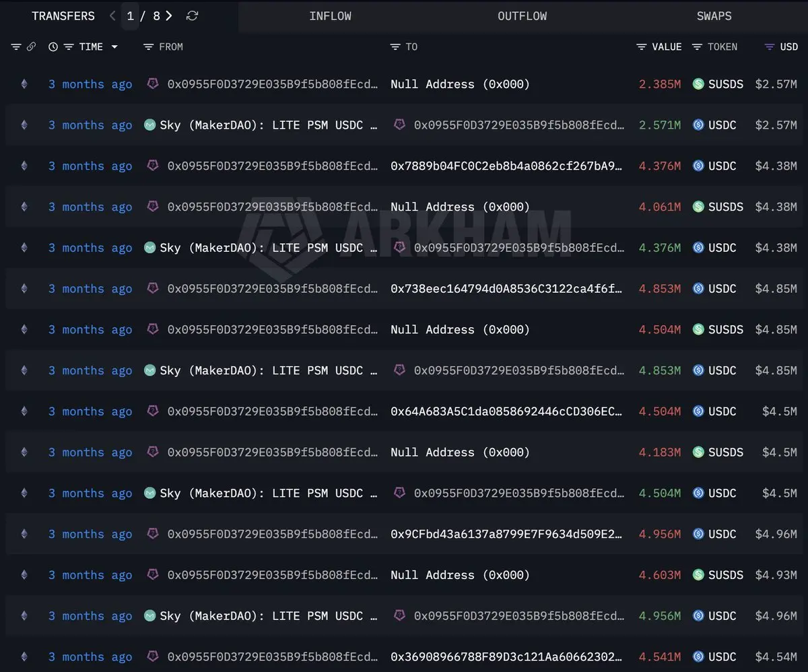Open Null Address on 4.183M SUSDS row
The image size is (808, 672).
[460, 452]
